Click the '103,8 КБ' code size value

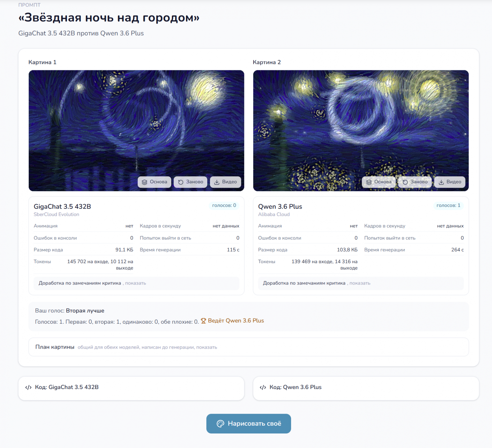[x=347, y=250]
